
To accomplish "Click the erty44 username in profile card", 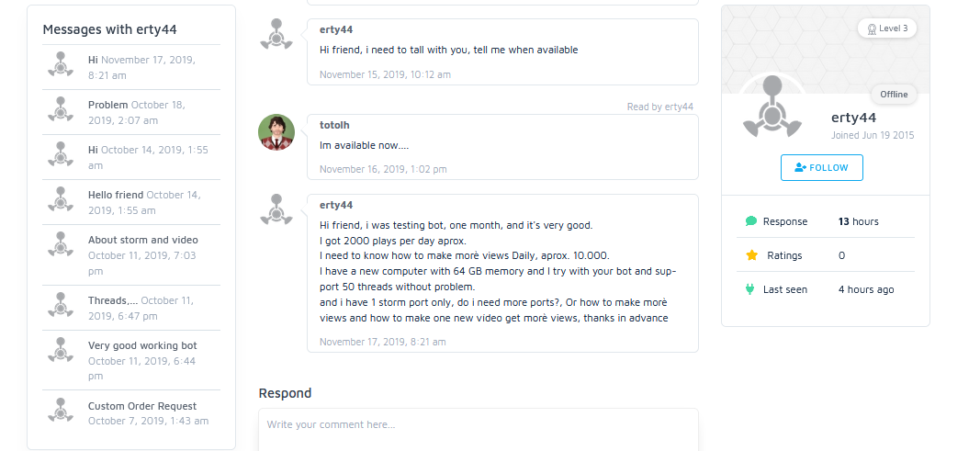I will 853,118.
